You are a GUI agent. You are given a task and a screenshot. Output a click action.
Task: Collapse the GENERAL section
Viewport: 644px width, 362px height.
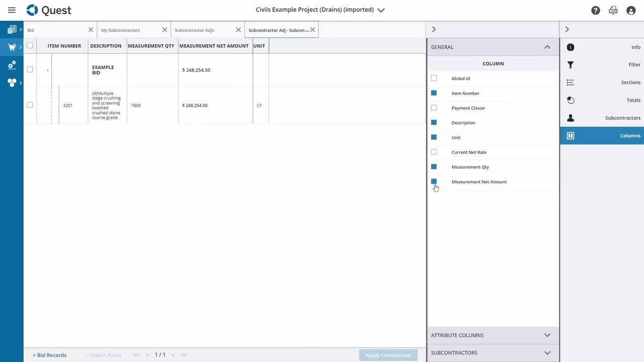(547, 47)
